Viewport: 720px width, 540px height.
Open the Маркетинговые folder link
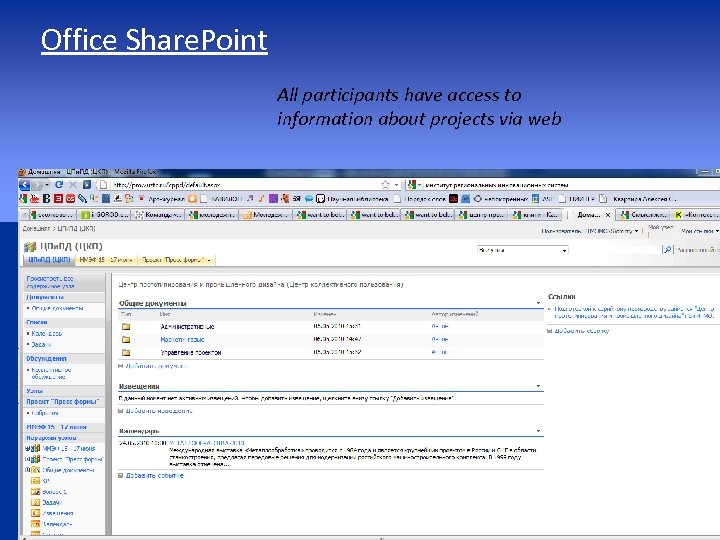tap(182, 340)
